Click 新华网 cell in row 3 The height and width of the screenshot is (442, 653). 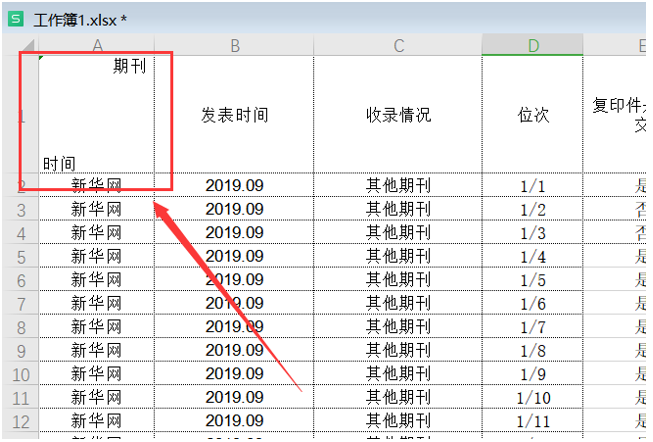coord(97,209)
